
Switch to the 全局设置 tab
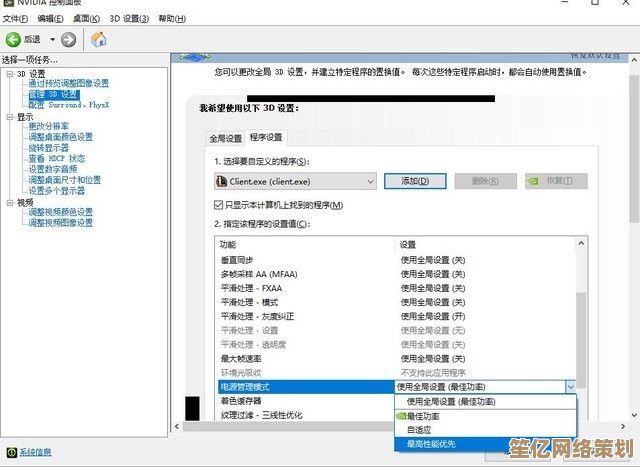pos(225,137)
